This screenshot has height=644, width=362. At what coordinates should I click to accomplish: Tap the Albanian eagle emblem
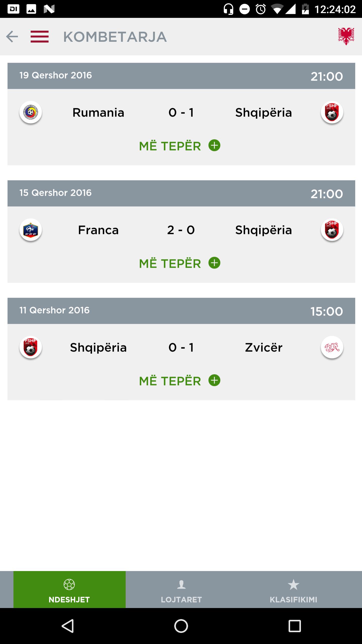346,36
